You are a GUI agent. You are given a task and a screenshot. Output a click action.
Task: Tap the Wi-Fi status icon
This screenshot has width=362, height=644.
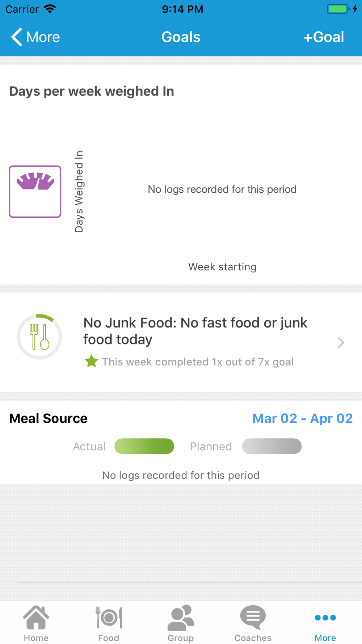click(50, 9)
